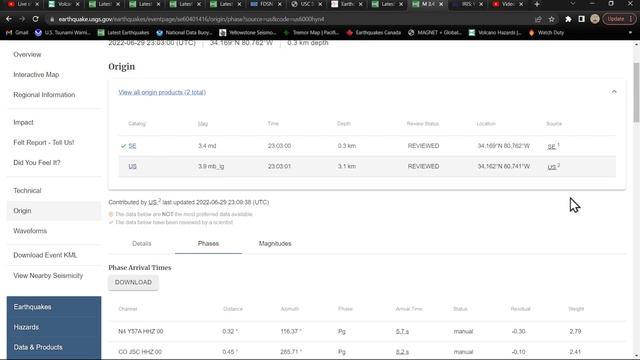The height and width of the screenshot is (360, 640).
Task: Open Data & Products in blue menu
Action: click(x=38, y=347)
